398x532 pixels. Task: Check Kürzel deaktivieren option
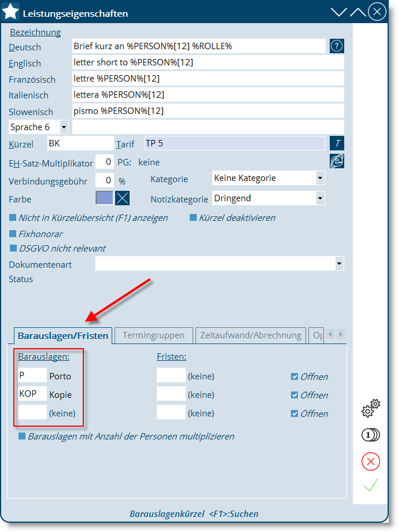coord(194,218)
